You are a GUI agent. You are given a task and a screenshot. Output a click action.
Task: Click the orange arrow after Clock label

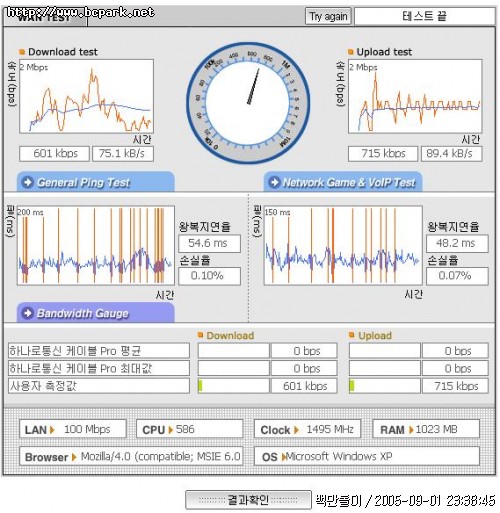[296, 430]
